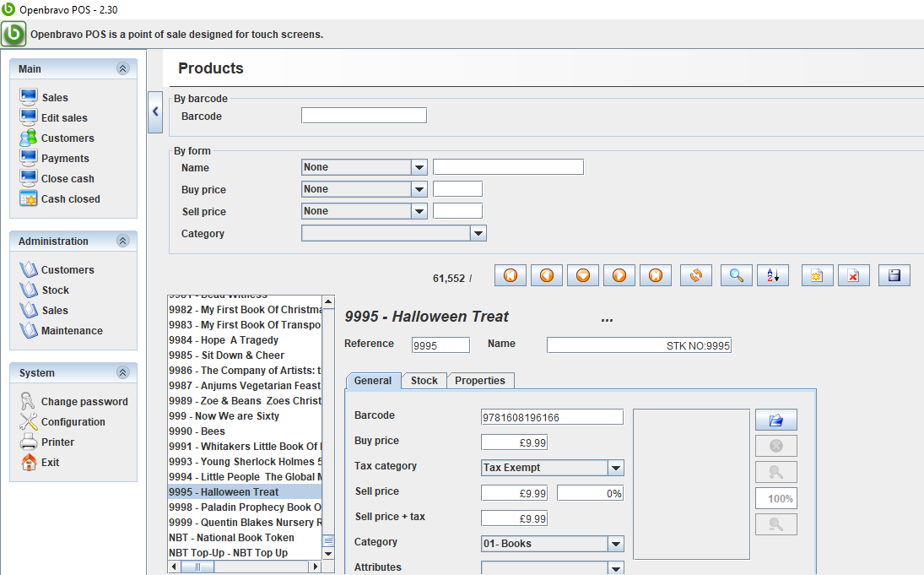This screenshot has width=924, height=575.
Task: Open Close cash
Action: click(x=57, y=178)
